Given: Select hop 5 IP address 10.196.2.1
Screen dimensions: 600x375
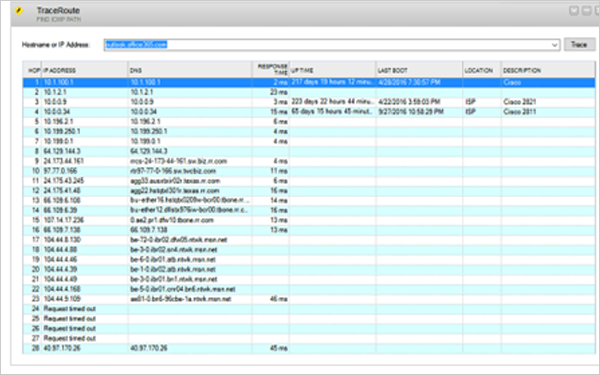Looking at the screenshot, I should click(x=58, y=122).
